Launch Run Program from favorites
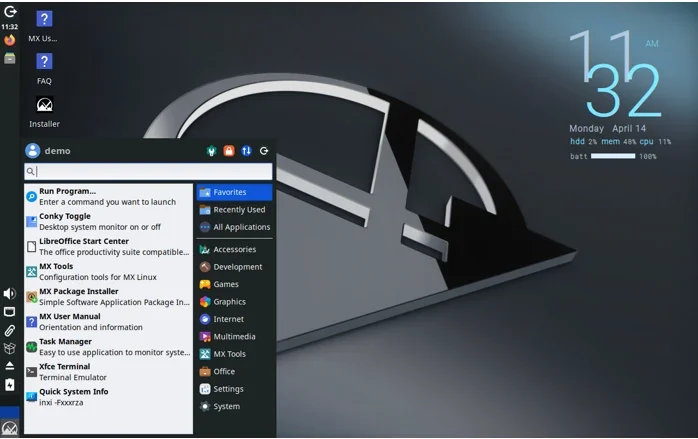Viewport: 698px width, 439px height. tap(109, 196)
